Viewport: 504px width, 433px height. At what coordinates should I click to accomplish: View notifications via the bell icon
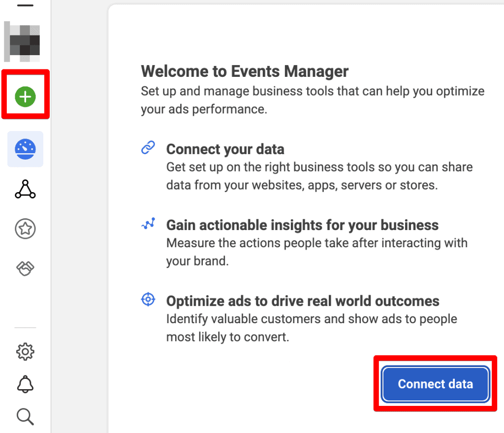point(25,385)
